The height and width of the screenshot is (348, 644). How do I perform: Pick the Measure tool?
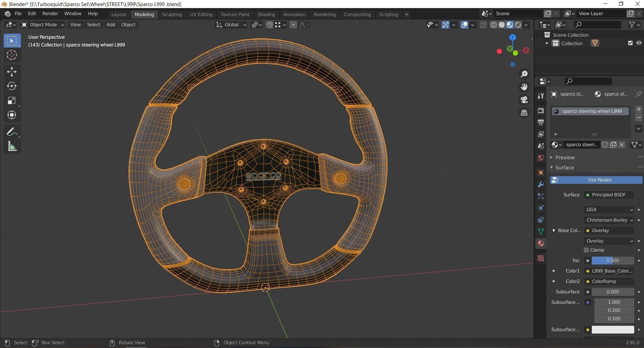click(x=12, y=147)
